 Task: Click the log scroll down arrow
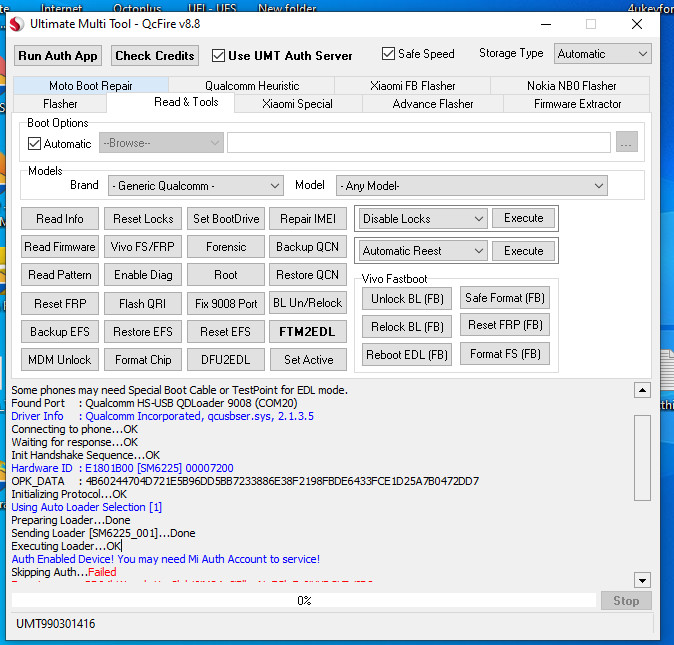[x=642, y=580]
